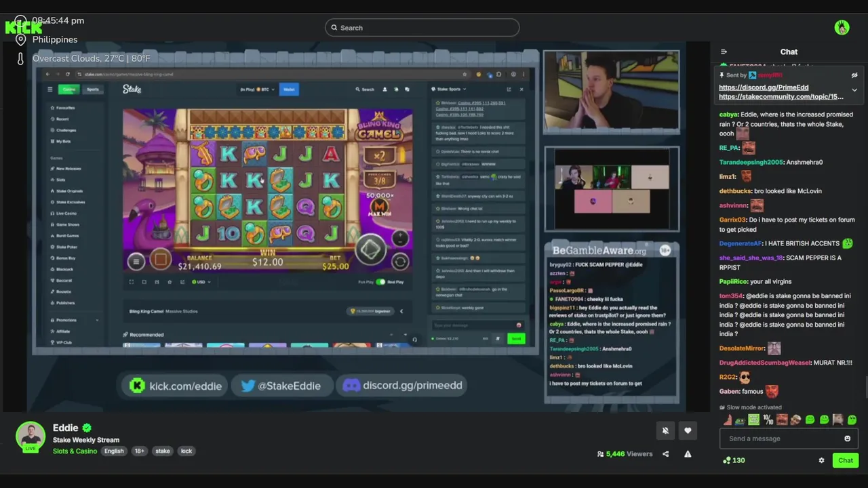Screen dimensions: 868x488
Task: Report stream with warning triangle icon
Action: coord(688,454)
